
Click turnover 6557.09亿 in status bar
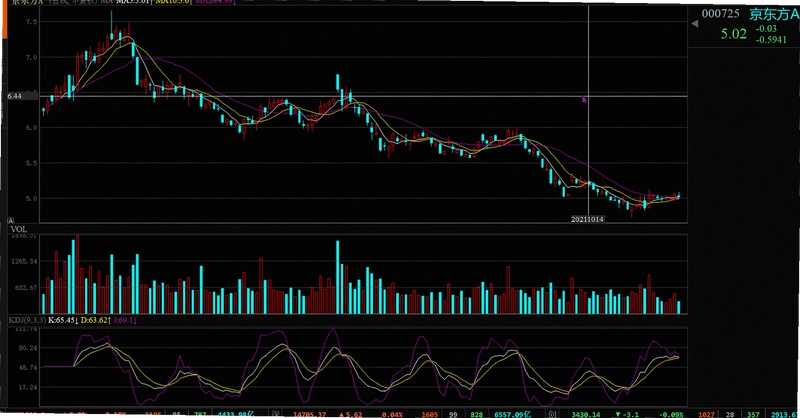512,414
